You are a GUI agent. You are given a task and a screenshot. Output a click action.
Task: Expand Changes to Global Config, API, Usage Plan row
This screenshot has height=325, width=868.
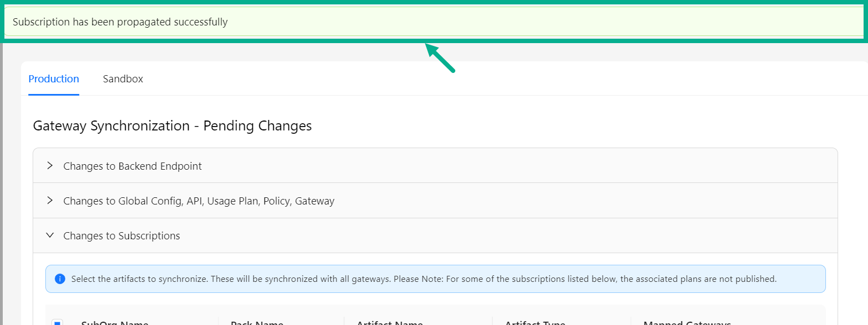[199, 201]
